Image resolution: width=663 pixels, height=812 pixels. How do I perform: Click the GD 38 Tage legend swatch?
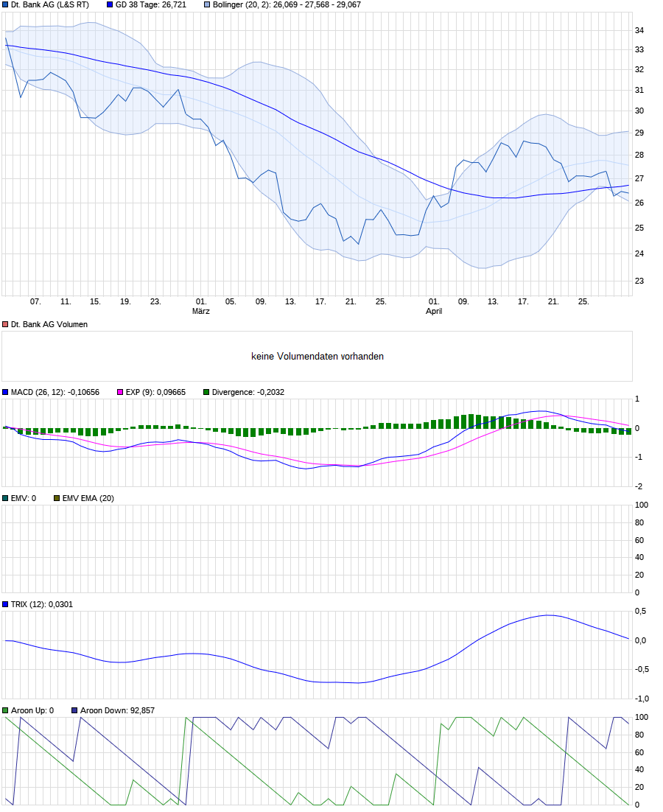tap(110, 4)
